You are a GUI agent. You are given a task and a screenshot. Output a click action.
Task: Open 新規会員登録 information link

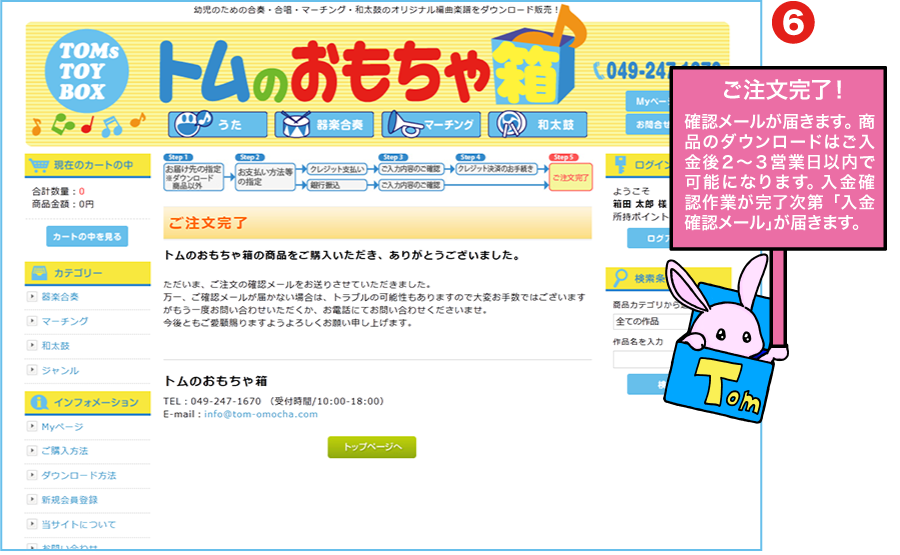[x=69, y=500]
